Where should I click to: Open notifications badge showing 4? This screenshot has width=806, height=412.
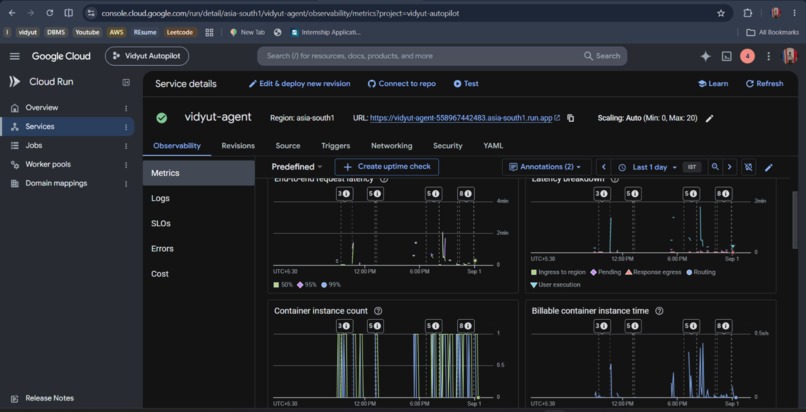click(747, 57)
